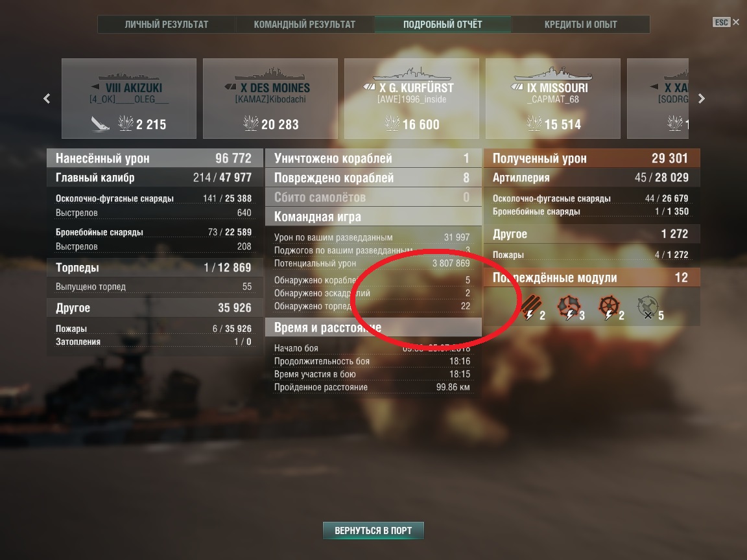Screen dimensions: 747x560
Task: Select the VIII Akizuki ship card
Action: pos(129,99)
